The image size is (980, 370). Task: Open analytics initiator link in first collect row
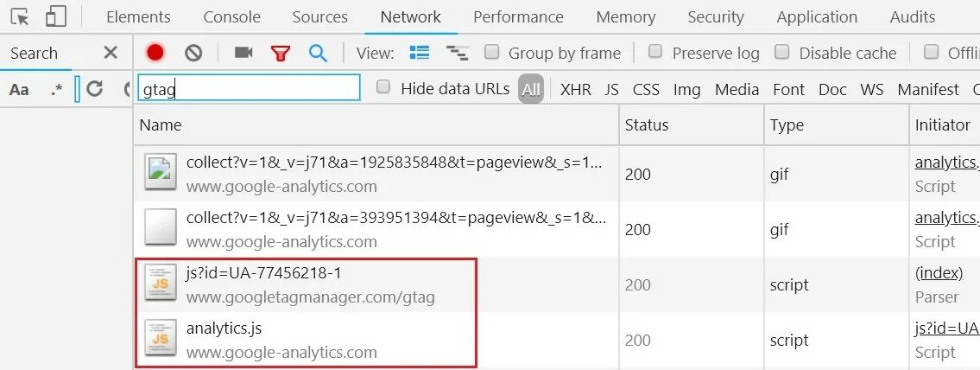tap(947, 163)
